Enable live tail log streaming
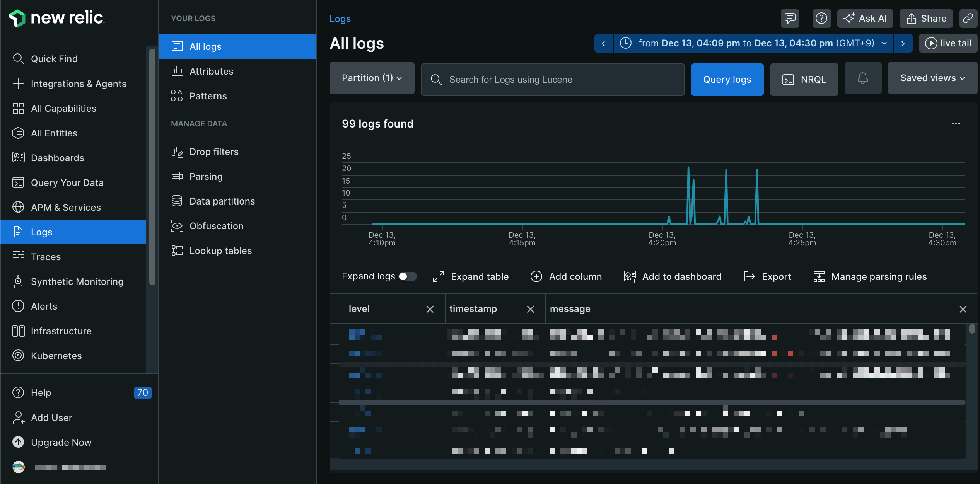Image resolution: width=980 pixels, height=484 pixels. (x=948, y=43)
